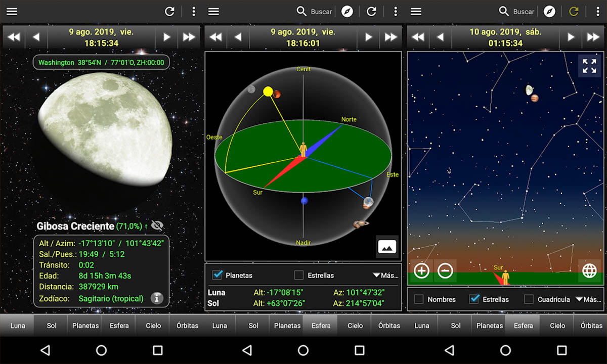Tap date 9 ago. 2019 18:15:34
The width and height of the screenshot is (607, 364).
101,37
